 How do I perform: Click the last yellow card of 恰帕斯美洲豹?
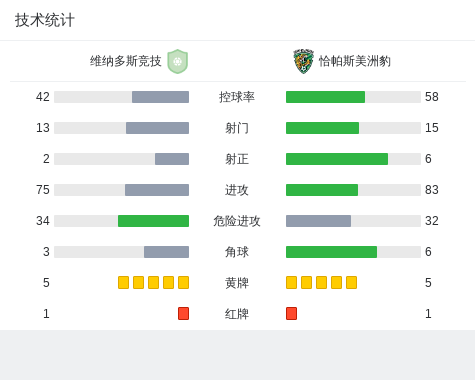point(351,283)
